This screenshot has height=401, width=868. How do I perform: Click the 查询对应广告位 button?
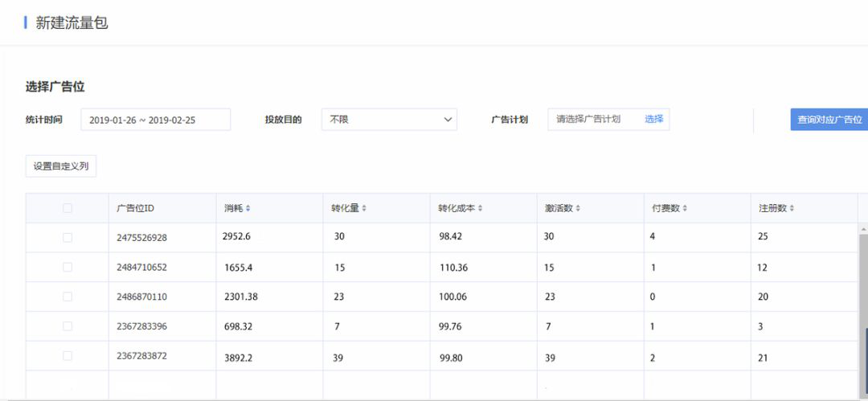(829, 120)
